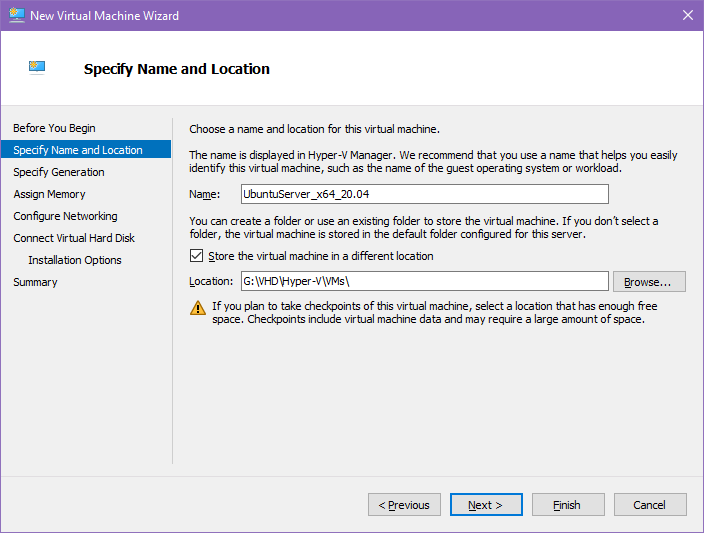Click the checkpoint warning text
Screen dimensions: 704x533
[x=435, y=313]
